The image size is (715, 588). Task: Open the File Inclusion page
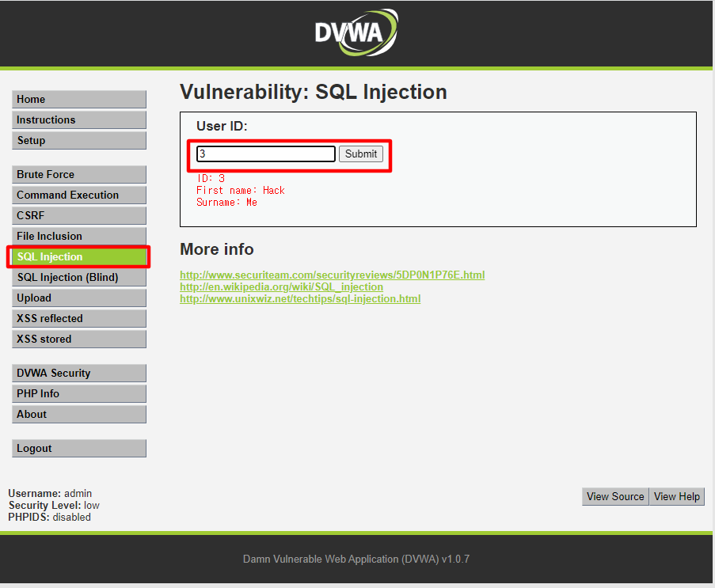click(x=79, y=236)
